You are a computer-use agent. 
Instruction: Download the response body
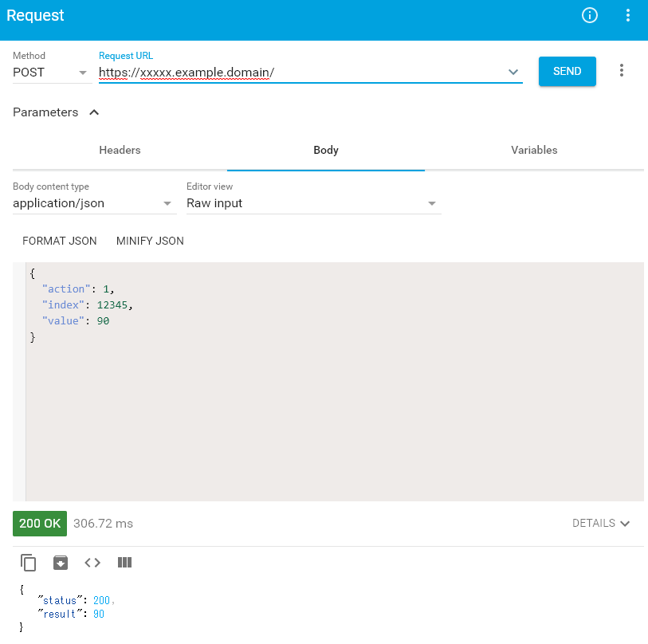pyautogui.click(x=61, y=563)
